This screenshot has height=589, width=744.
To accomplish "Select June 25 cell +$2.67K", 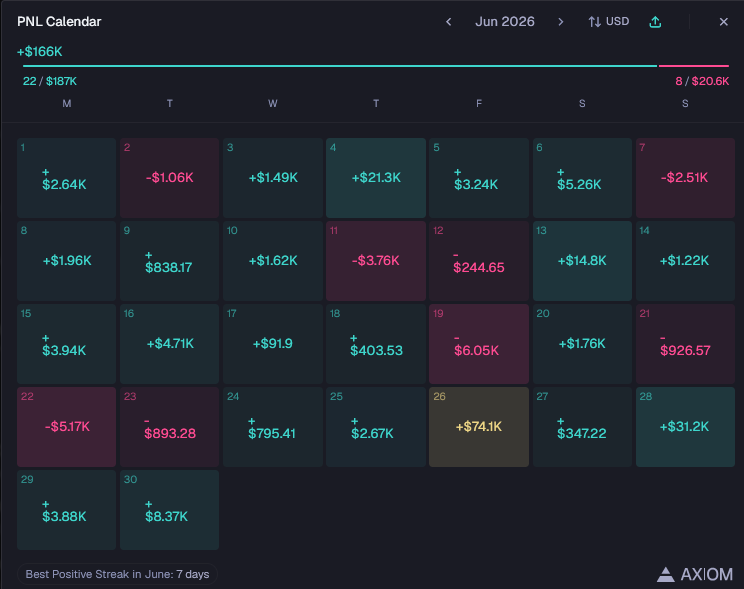I will pos(376,427).
